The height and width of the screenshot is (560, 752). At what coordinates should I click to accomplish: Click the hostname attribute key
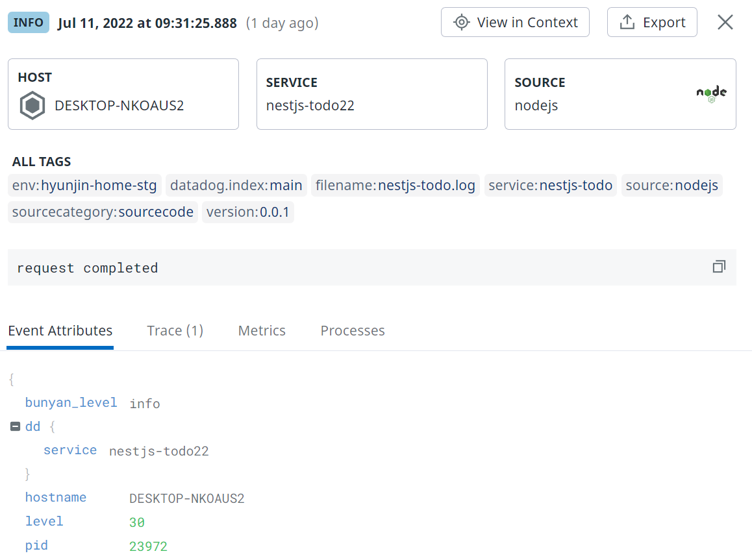tap(56, 497)
